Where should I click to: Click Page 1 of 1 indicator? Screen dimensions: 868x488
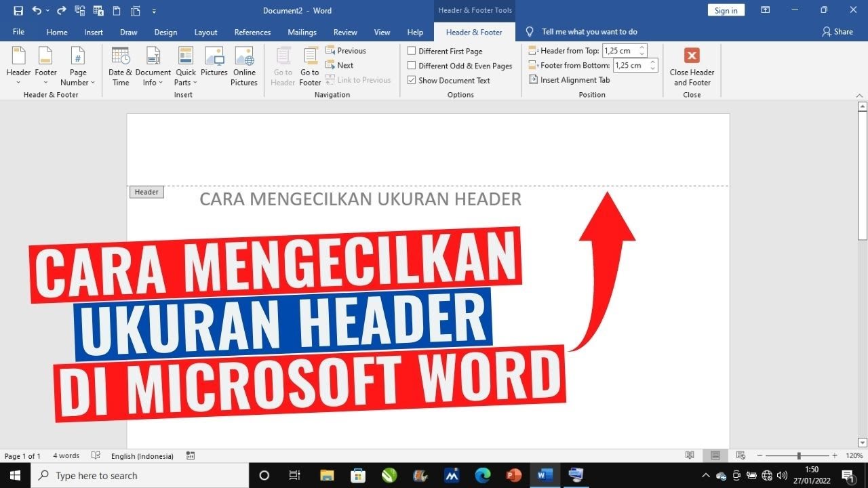coord(22,456)
